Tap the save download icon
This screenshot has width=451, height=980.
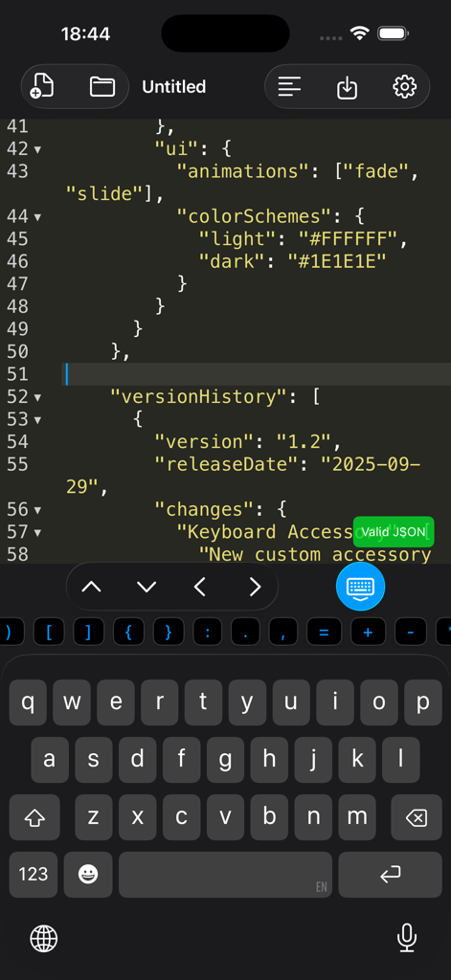coord(348,87)
